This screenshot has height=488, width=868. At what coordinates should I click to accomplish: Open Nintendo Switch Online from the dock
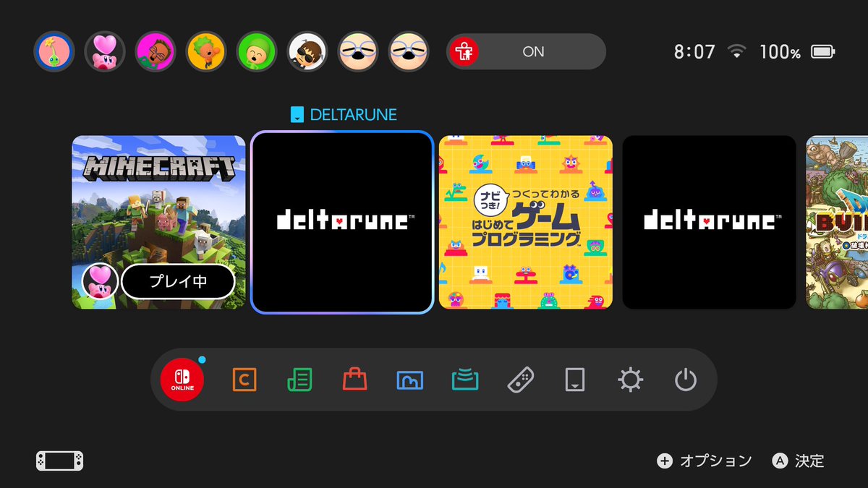(x=182, y=380)
